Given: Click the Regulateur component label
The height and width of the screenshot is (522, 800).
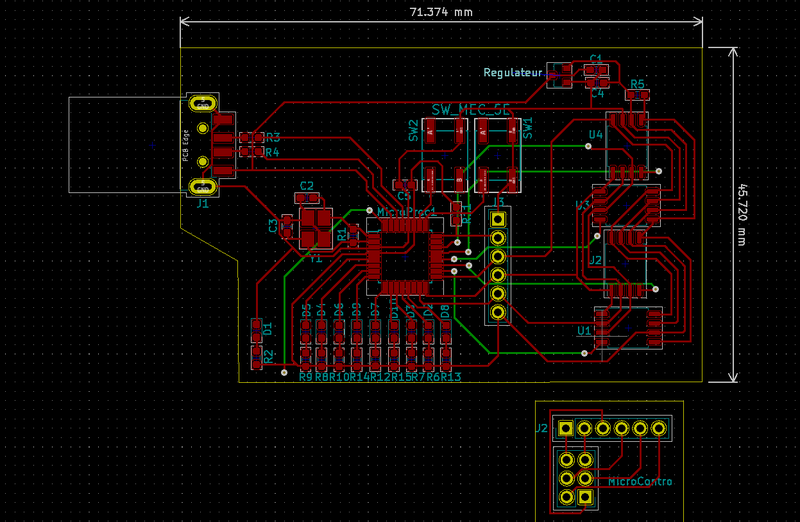Looking at the screenshot, I should [512, 73].
